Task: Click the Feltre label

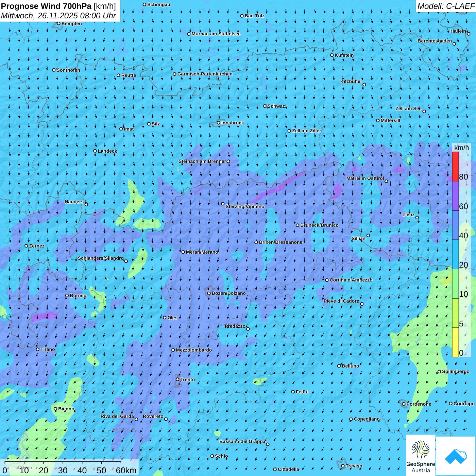Action: 302,392
